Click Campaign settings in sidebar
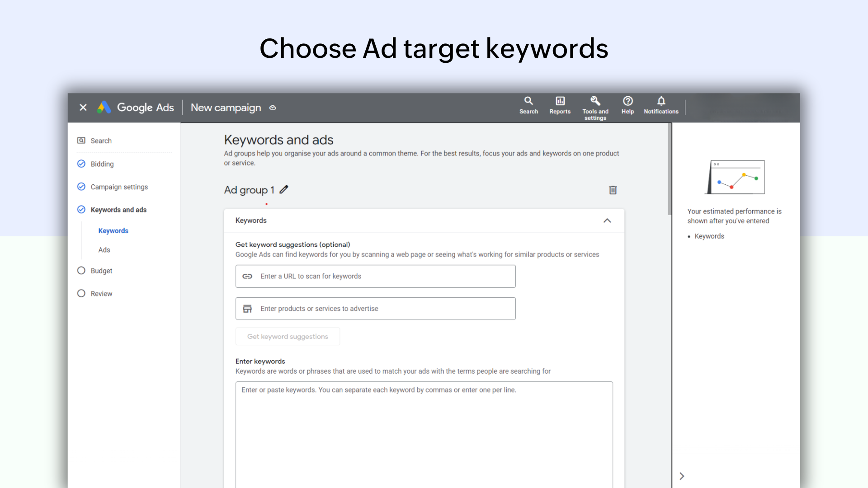Screen dimensions: 868x488 (119, 187)
